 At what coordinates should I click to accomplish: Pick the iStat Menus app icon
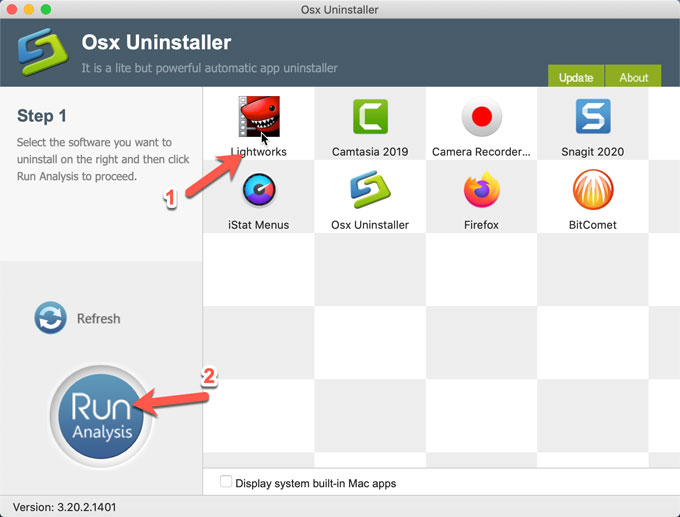tap(259, 190)
